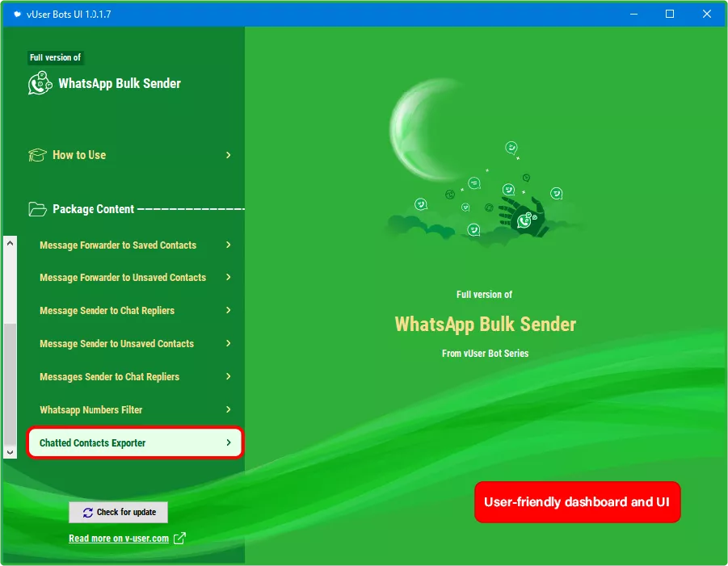Expand Whatsapp Numbers Filter arrow
The image size is (728, 566).
point(229,409)
